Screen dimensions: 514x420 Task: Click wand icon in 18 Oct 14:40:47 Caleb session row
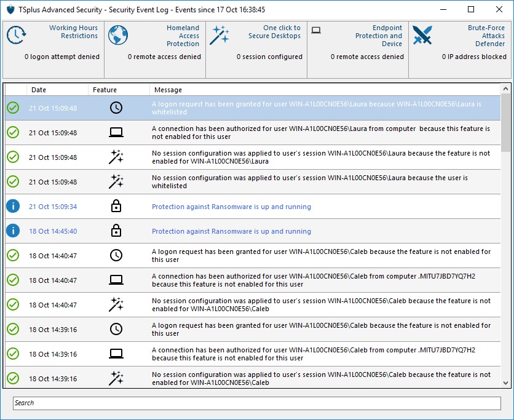[116, 304]
